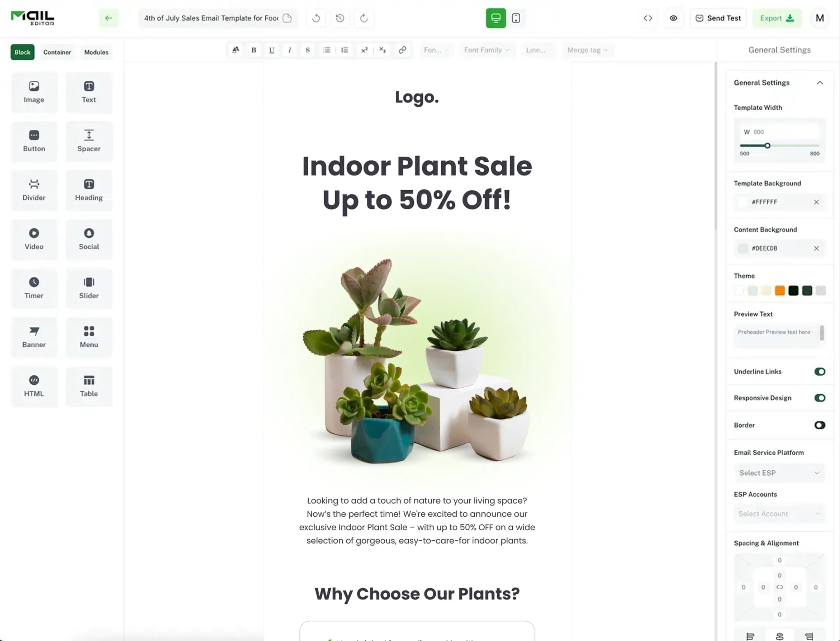
Task: Apply subscript formatting
Action: pos(383,50)
